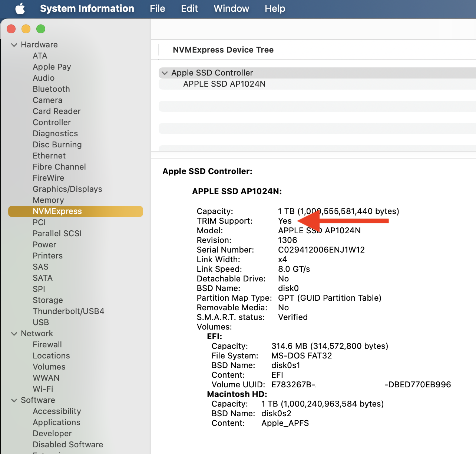
Task: Select Printers in the sidebar
Action: (x=48, y=256)
